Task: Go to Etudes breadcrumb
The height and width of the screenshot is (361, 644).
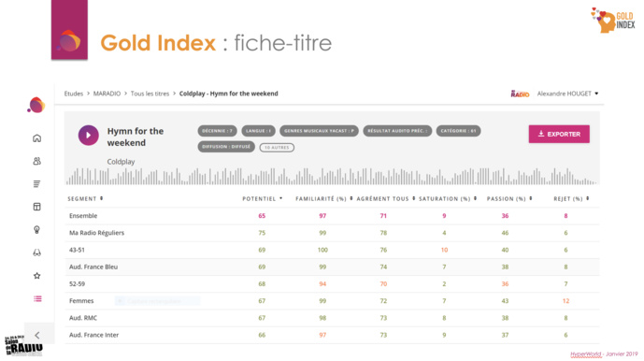Action: click(74, 94)
